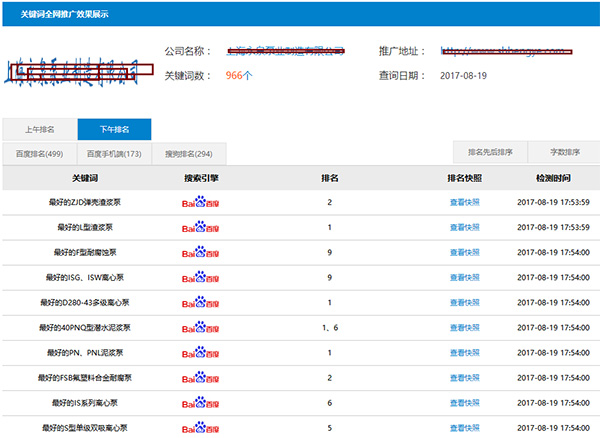Click 查看快照 for 最好的D280-43多级离心泵 row

465,303
